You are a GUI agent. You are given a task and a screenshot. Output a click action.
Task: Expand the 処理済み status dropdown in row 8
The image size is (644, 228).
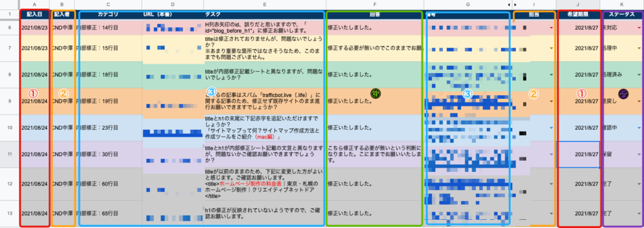(639, 74)
